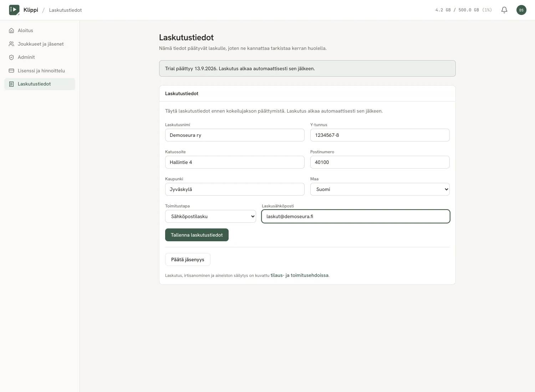Click the Aloitus home icon
This screenshot has width=535, height=392.
tap(11, 31)
